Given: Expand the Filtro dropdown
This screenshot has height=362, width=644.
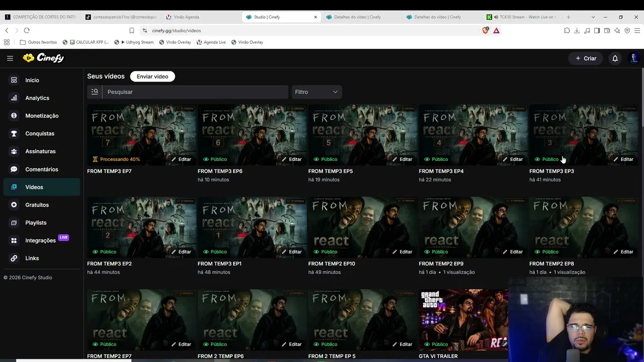Looking at the screenshot, I should pyautogui.click(x=316, y=92).
